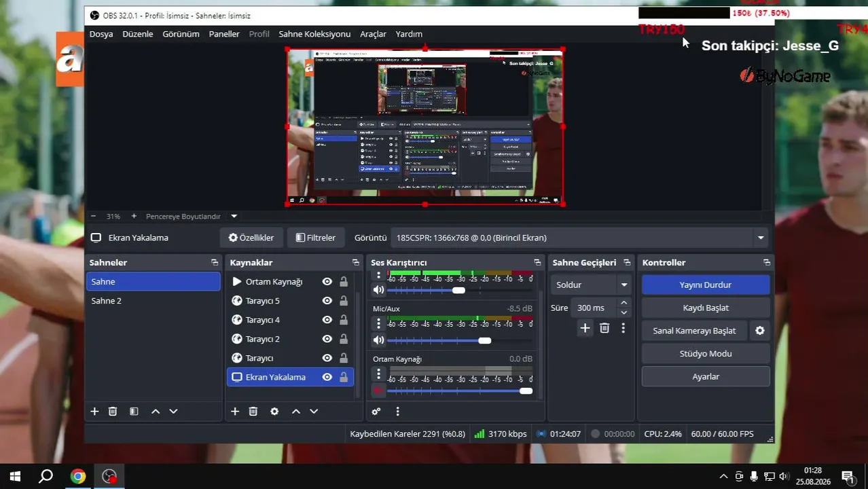Open the Paneller menu
This screenshot has height=489, width=868.
[224, 34]
